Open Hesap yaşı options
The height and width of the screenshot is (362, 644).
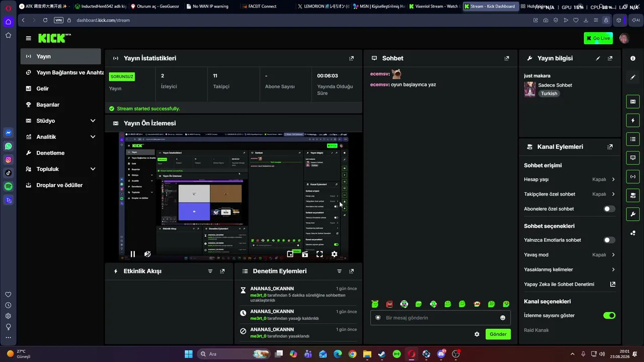pos(570,179)
